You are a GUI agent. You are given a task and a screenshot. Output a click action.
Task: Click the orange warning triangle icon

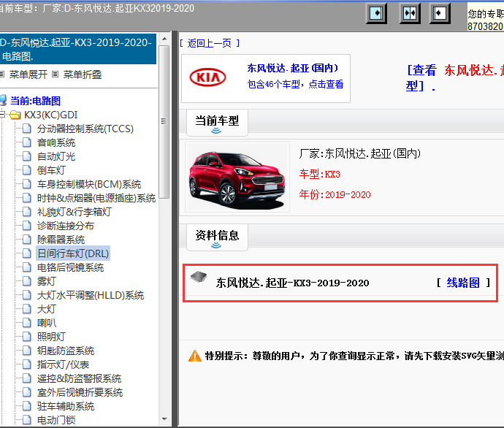pyautogui.click(x=195, y=356)
